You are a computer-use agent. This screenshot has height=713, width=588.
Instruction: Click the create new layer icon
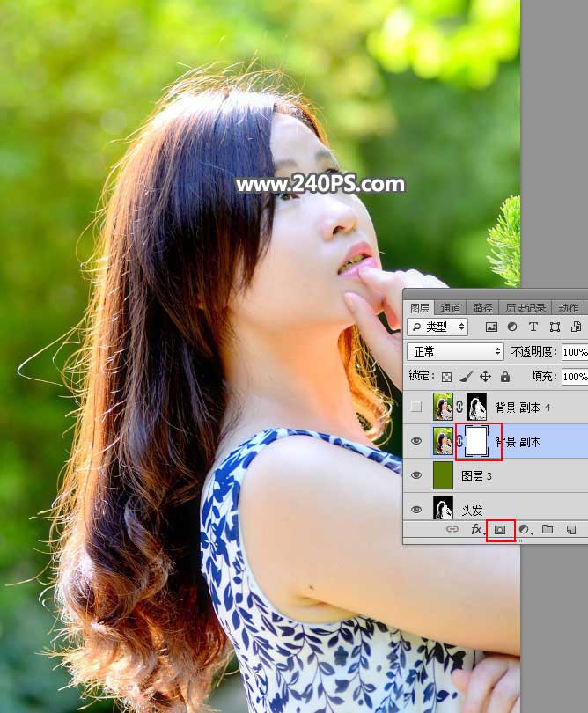point(570,530)
